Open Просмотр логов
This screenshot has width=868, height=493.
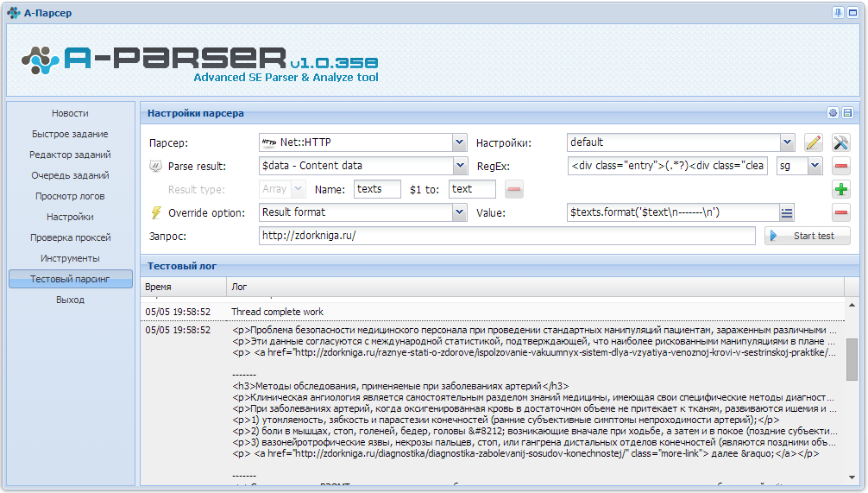(x=70, y=196)
